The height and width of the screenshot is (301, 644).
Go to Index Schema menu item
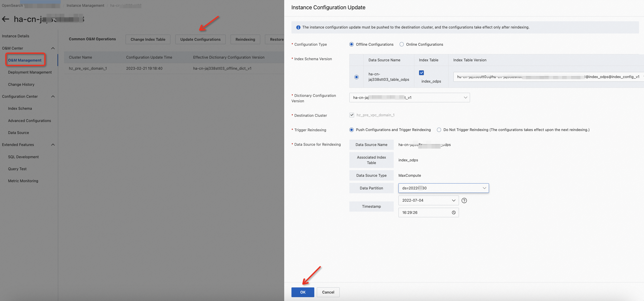20,108
